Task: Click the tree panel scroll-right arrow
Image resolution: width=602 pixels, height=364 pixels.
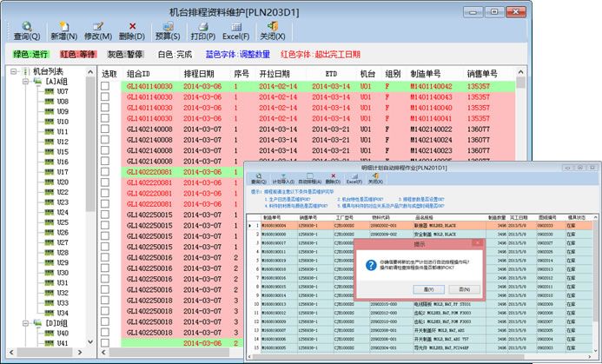Action: [80, 352]
